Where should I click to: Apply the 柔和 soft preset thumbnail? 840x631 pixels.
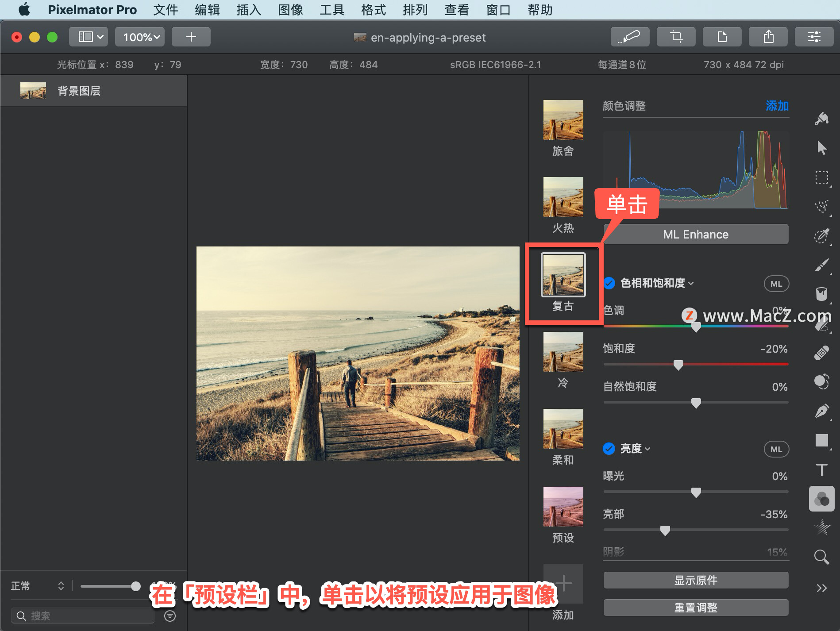(x=563, y=429)
